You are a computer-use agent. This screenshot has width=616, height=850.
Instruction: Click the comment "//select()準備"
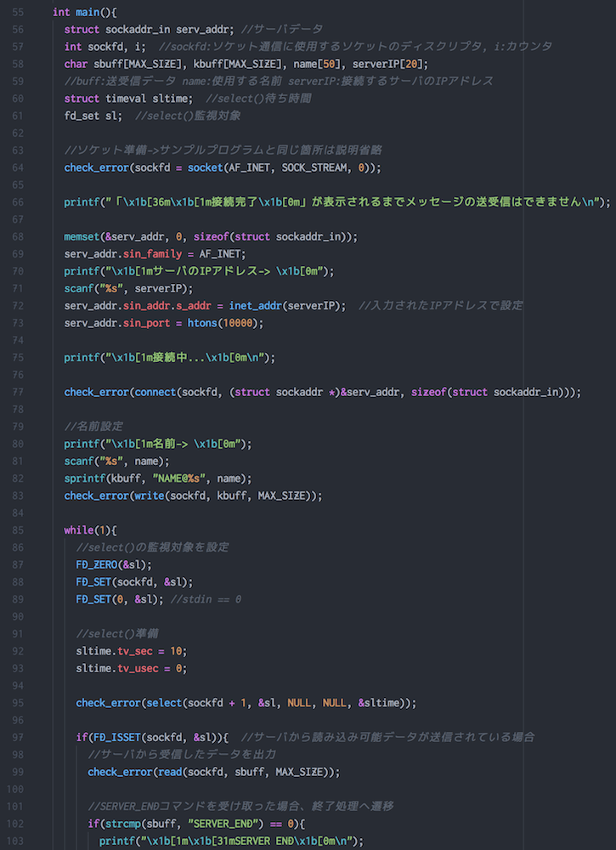tap(117, 634)
